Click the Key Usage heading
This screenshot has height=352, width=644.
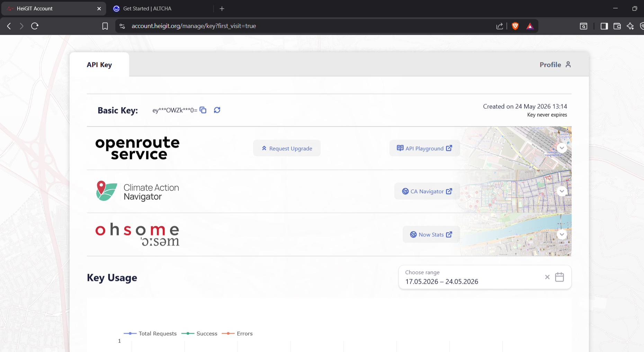(x=112, y=278)
